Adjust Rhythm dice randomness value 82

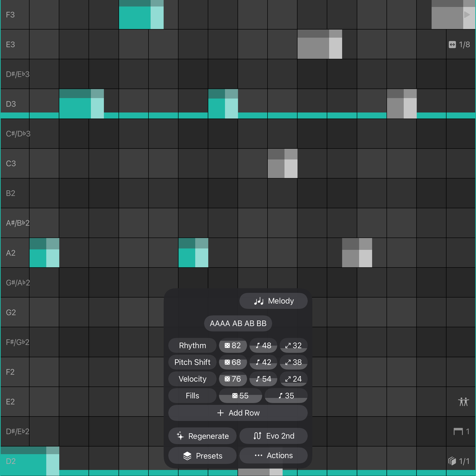[x=233, y=345]
